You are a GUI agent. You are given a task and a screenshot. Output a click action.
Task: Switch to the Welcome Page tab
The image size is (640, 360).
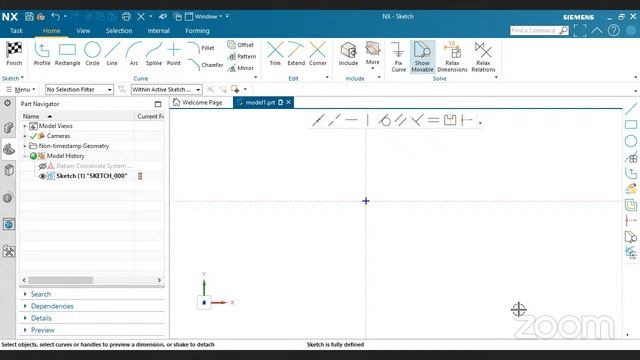(198, 102)
